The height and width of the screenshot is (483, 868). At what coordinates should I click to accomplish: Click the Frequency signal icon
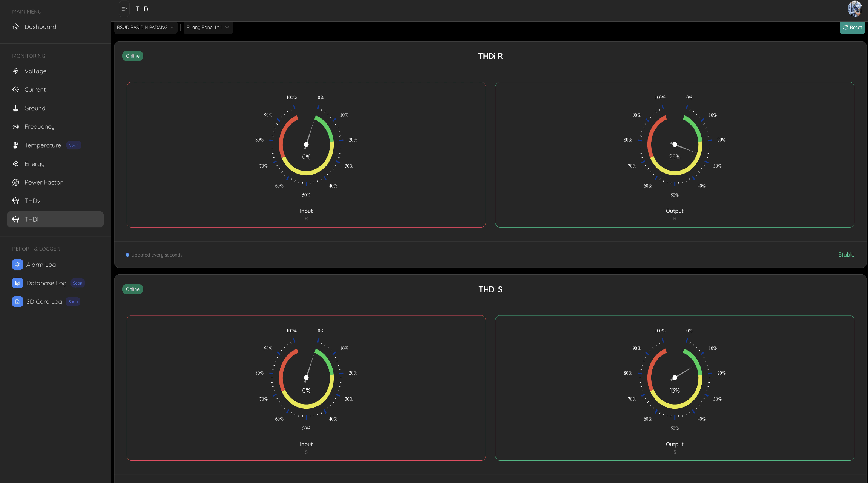click(15, 127)
